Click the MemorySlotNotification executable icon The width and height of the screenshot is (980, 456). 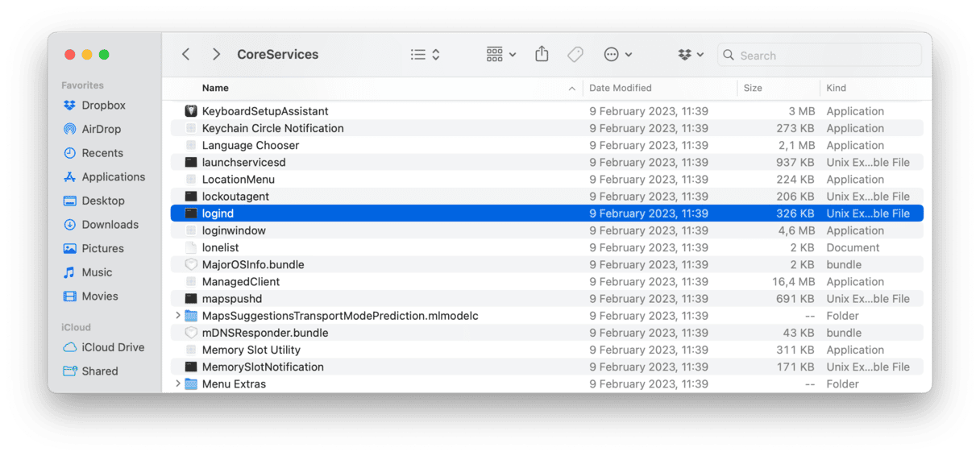pyautogui.click(x=191, y=367)
